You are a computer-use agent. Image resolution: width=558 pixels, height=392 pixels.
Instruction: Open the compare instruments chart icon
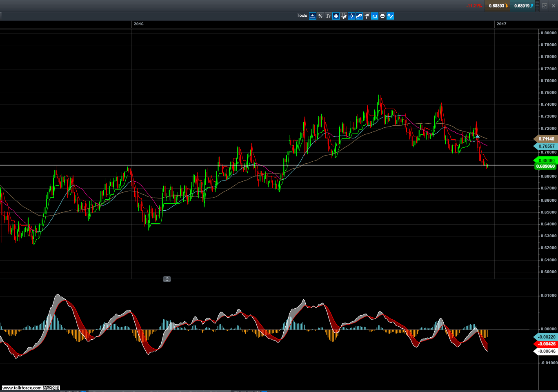[367, 16]
